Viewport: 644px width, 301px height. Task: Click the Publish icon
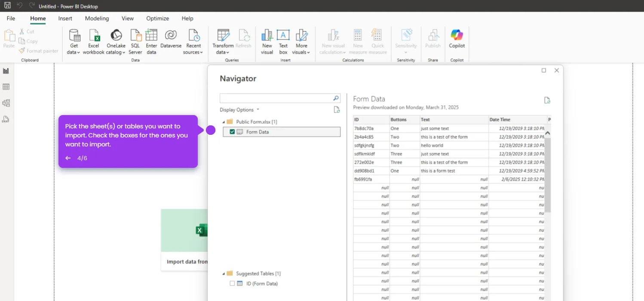pos(433,35)
